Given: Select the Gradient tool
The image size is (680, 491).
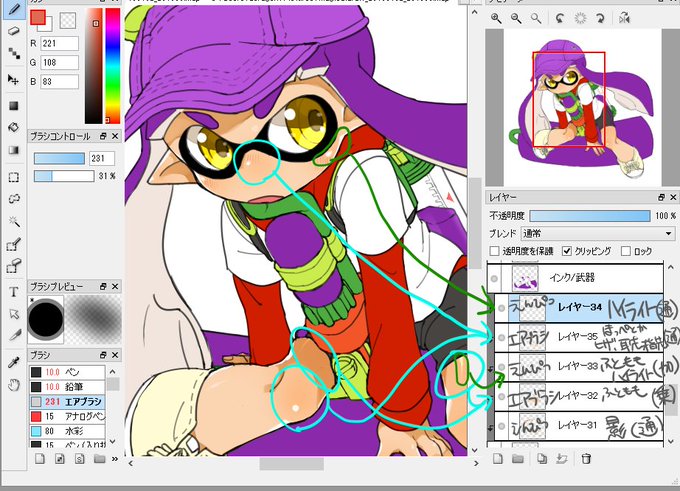Looking at the screenshot, I should 13,150.
